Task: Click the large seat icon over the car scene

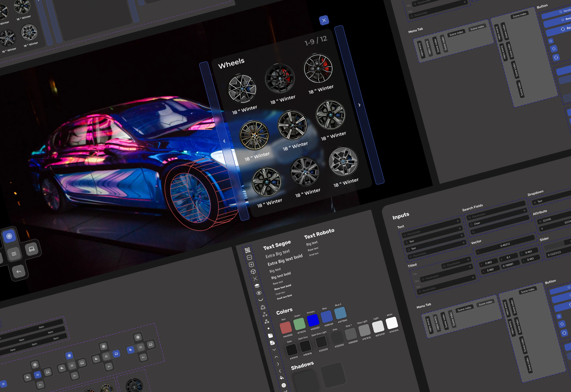Action: point(32,249)
